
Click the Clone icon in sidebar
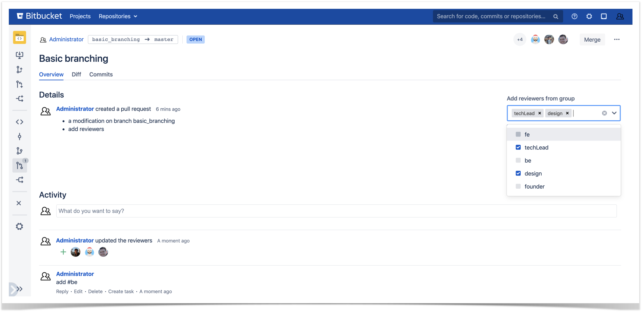[20, 55]
